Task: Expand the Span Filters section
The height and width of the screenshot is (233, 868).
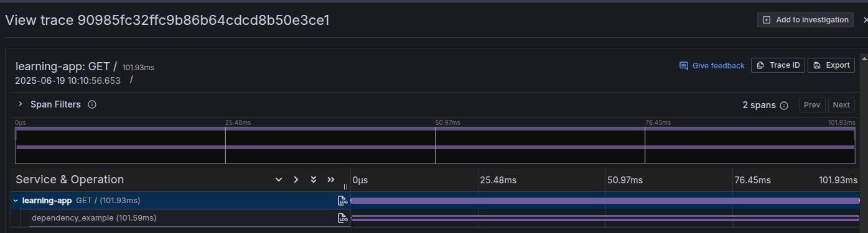Action: coord(20,104)
